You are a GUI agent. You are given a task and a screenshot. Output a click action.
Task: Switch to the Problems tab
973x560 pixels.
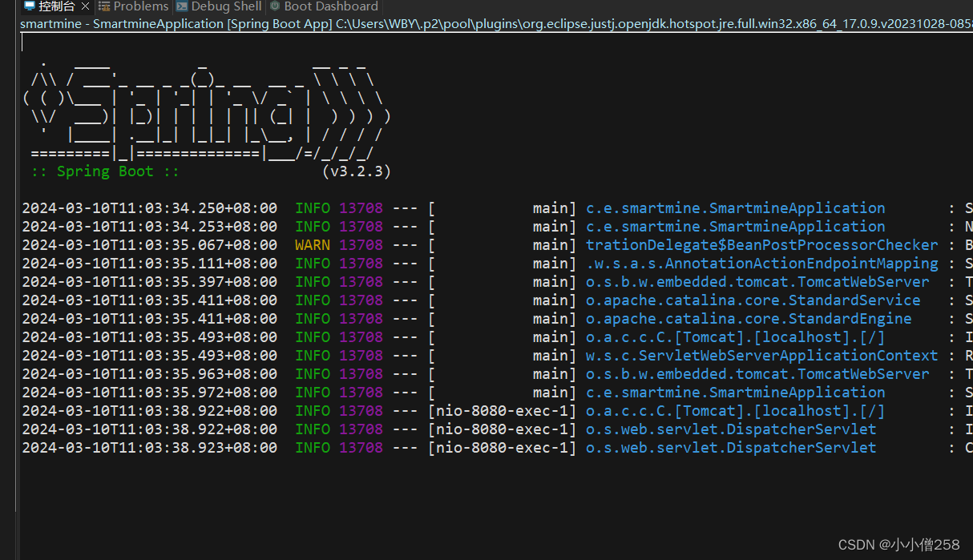[x=140, y=6]
